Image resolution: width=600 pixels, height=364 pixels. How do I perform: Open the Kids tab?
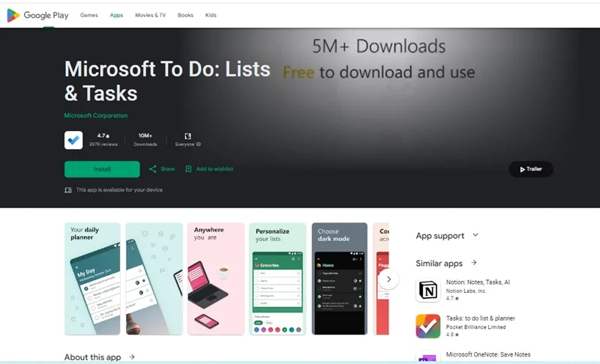[211, 15]
